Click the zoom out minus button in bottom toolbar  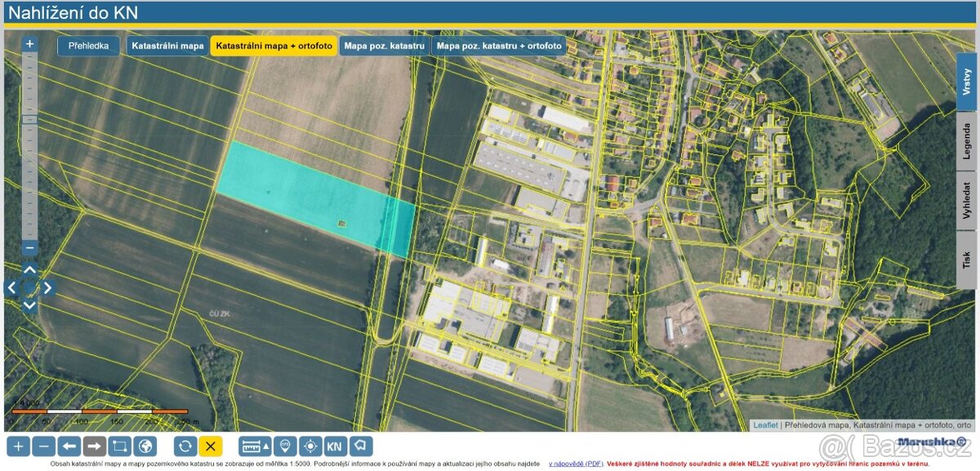click(x=45, y=446)
